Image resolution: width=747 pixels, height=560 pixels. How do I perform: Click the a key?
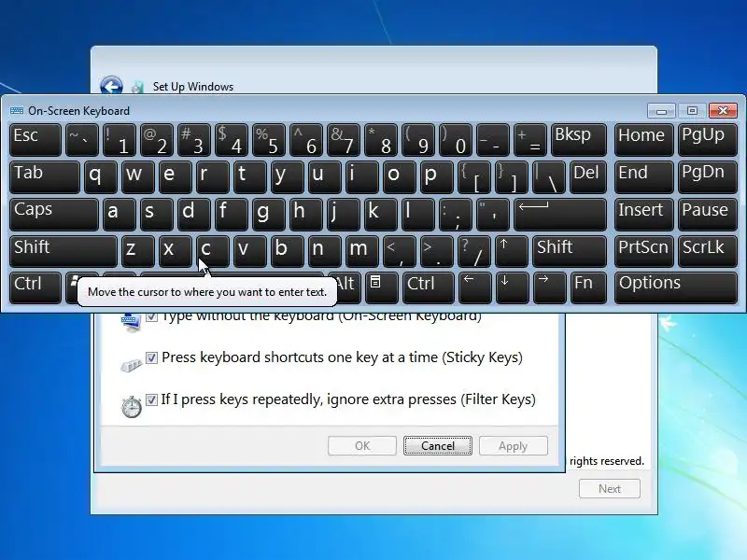[x=120, y=214]
